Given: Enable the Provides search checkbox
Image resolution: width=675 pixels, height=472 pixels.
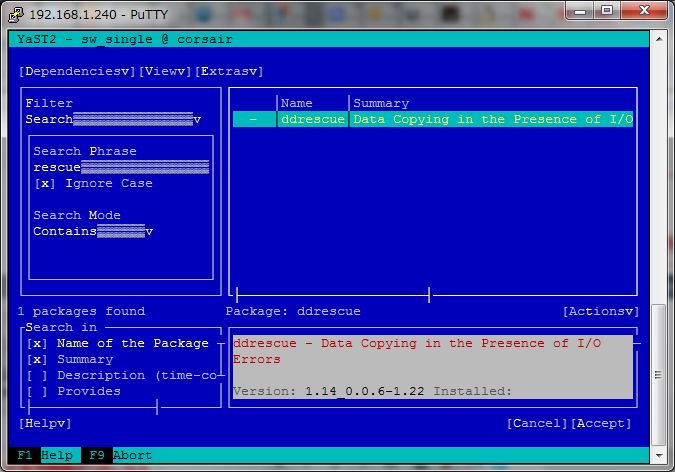Looking at the screenshot, I should (37, 391).
